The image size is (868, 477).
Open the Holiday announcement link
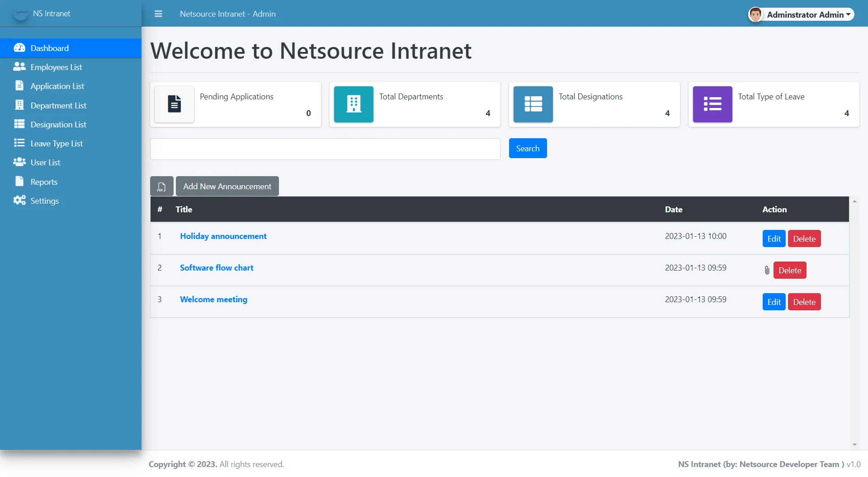pos(223,236)
